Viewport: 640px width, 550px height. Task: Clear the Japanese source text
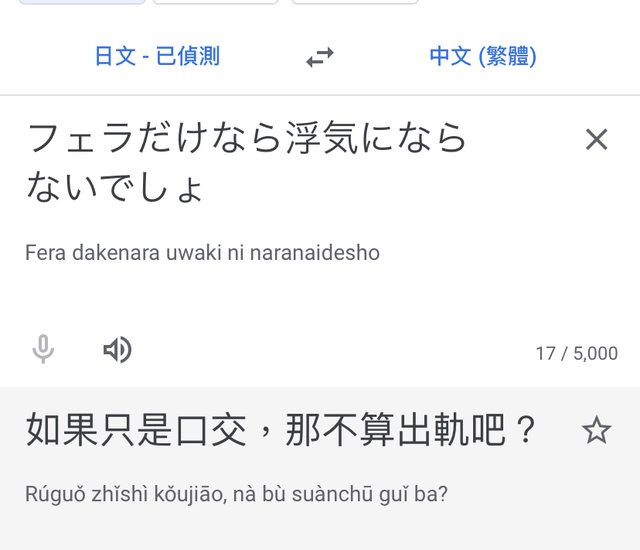click(x=596, y=140)
